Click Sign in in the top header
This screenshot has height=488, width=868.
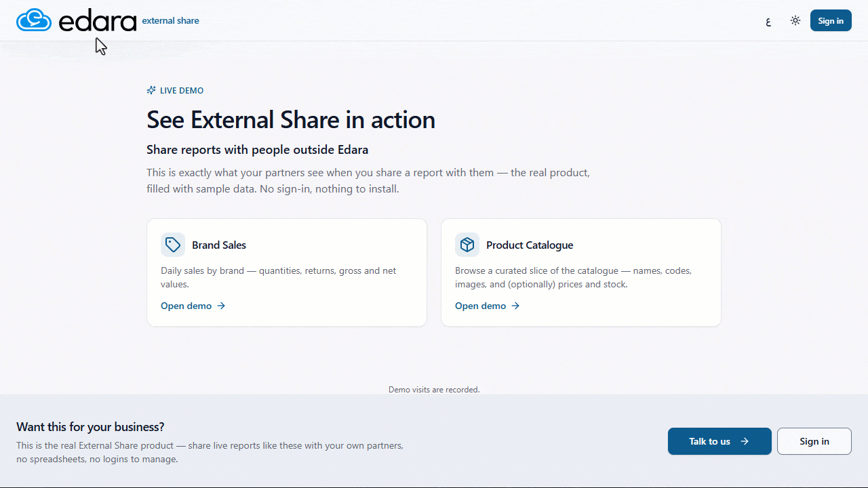point(831,21)
